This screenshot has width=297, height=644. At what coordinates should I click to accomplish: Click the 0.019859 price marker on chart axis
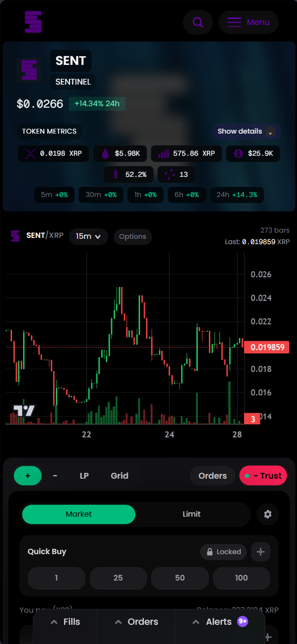point(267,347)
